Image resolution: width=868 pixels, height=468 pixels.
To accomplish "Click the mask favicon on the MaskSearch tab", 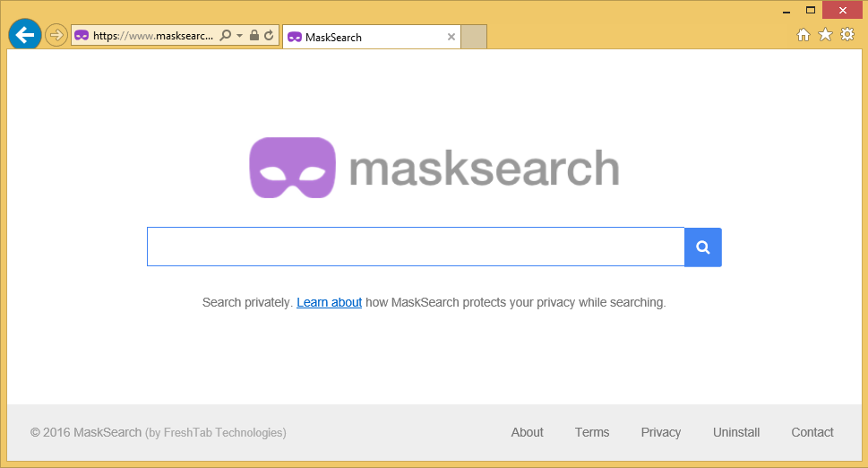I will [x=295, y=37].
